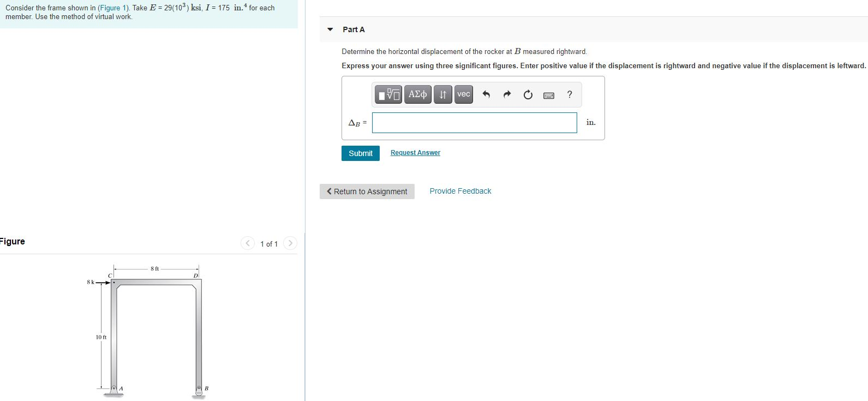Image resolution: width=868 pixels, height=401 pixels.
Task: Open the keyboard shortcuts icon
Action: [x=549, y=95]
